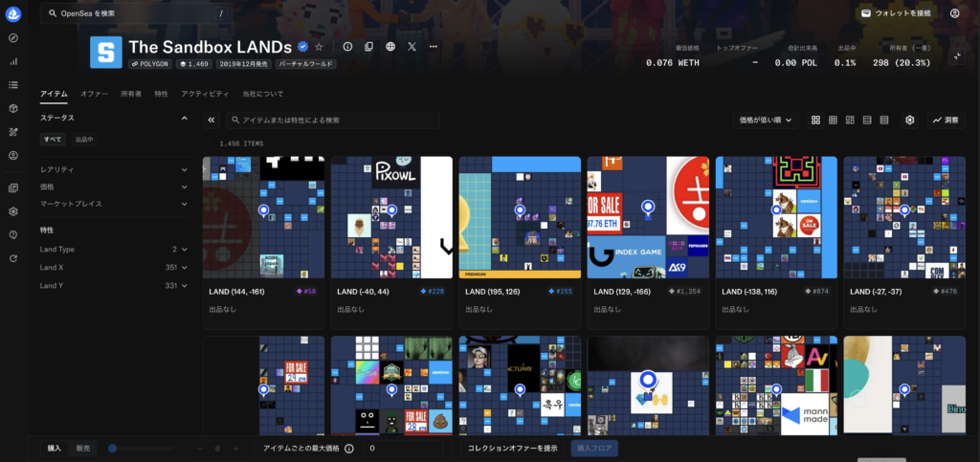Open the 洞察 insights button
Viewport: 980px width, 462px height.
(x=946, y=120)
